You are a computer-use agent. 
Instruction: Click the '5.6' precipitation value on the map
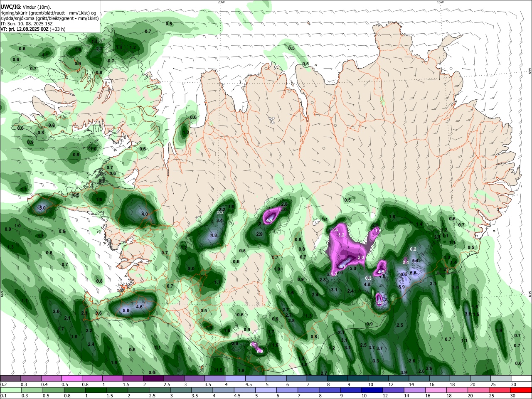tap(127, 310)
